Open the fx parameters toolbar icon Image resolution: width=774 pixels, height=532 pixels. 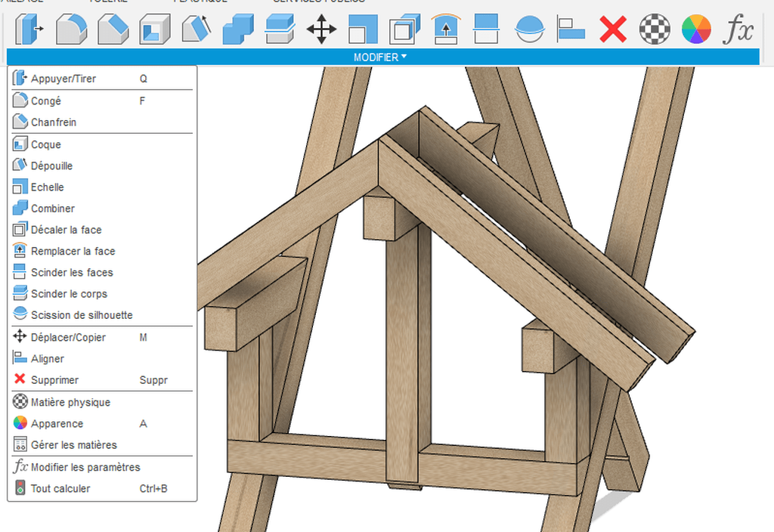click(x=738, y=29)
